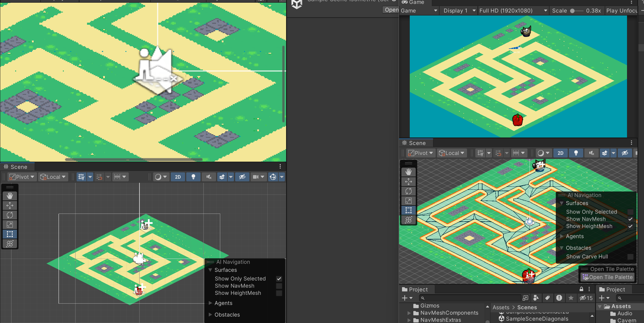This screenshot has width=644, height=323.
Task: Uncheck Show Only Selected in lower-left overlay
Action: tap(279, 279)
